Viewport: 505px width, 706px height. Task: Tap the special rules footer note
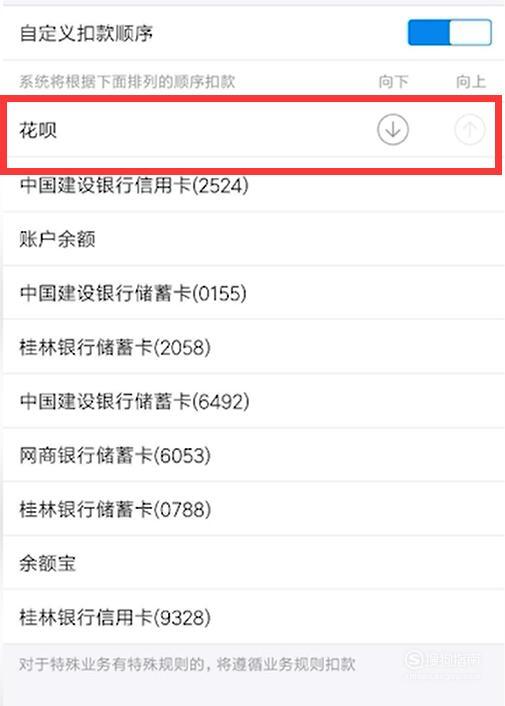[x=187, y=664]
